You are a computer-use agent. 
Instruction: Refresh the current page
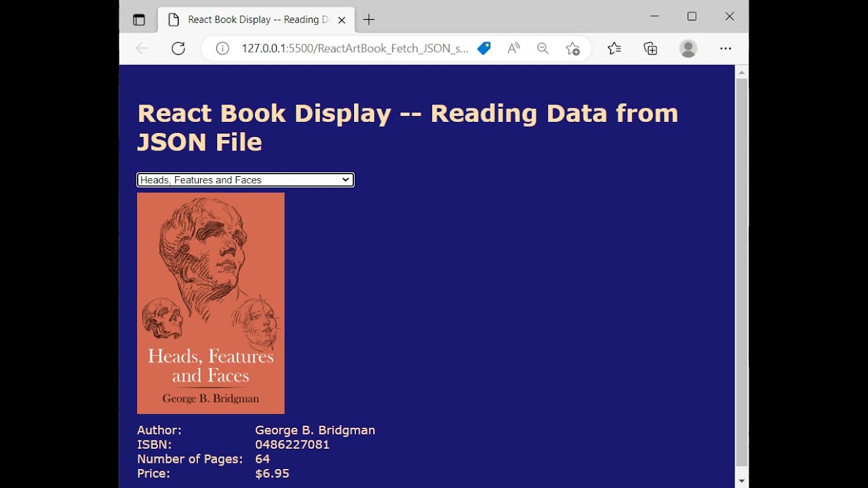coord(178,48)
